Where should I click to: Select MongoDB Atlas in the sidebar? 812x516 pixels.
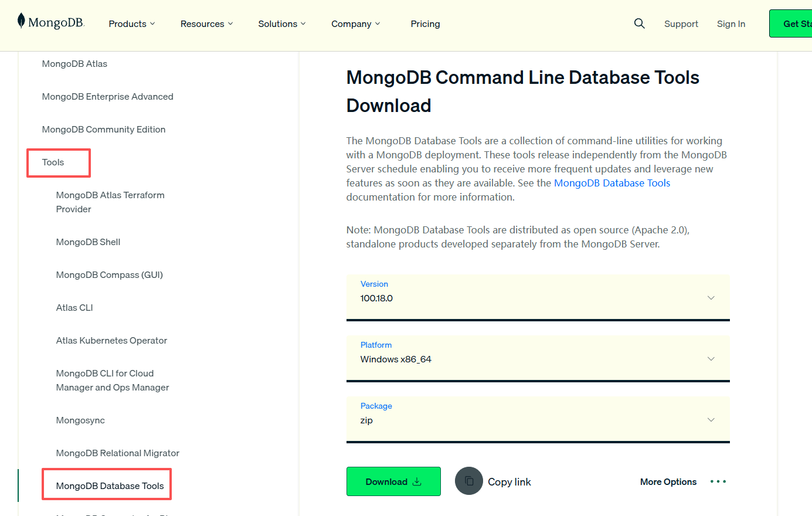pyautogui.click(x=74, y=64)
